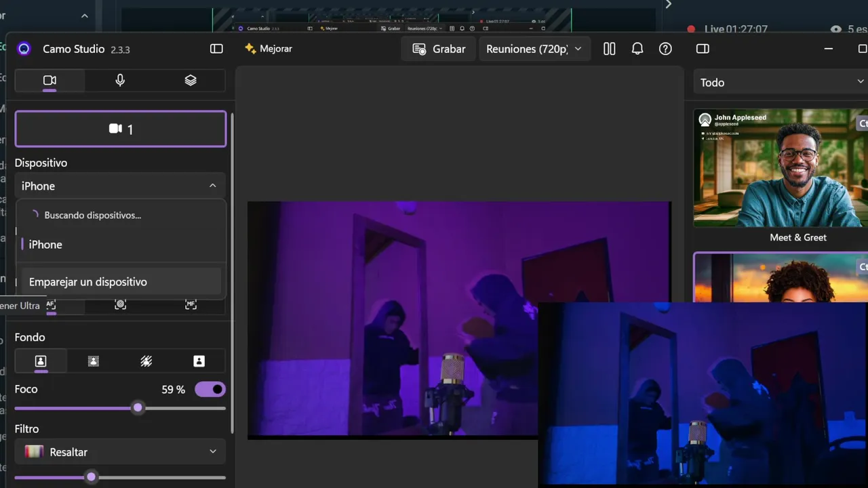Click the Mejorar sparkle button
Image resolution: width=868 pixels, height=488 pixels.
click(269, 49)
